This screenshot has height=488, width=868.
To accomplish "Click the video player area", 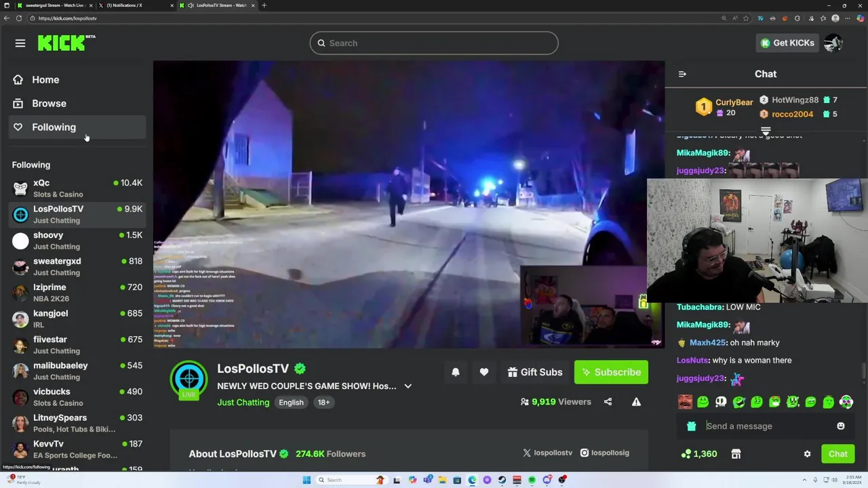I will click(409, 204).
